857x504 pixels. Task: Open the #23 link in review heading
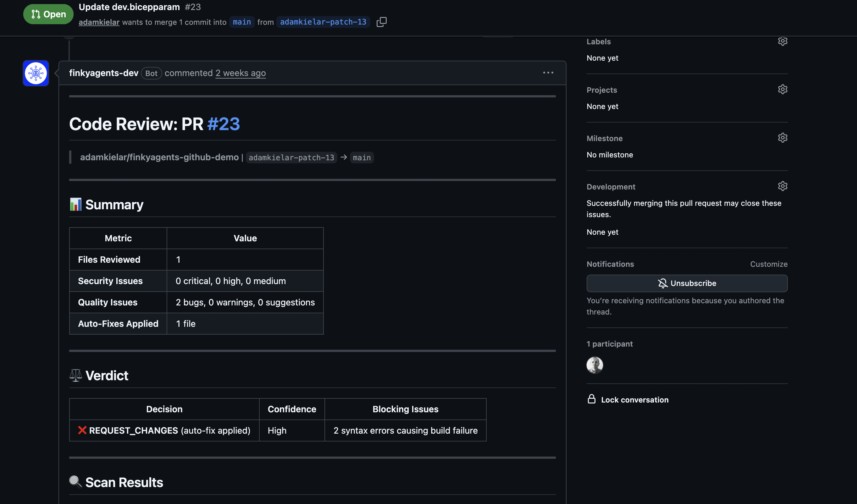224,124
